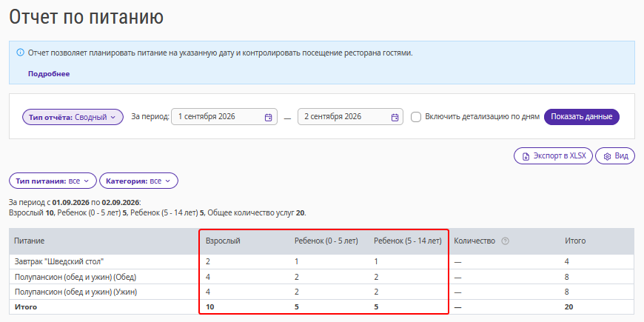Follow the Подробнее link
This screenshot has width=644, height=322.
click(x=49, y=74)
